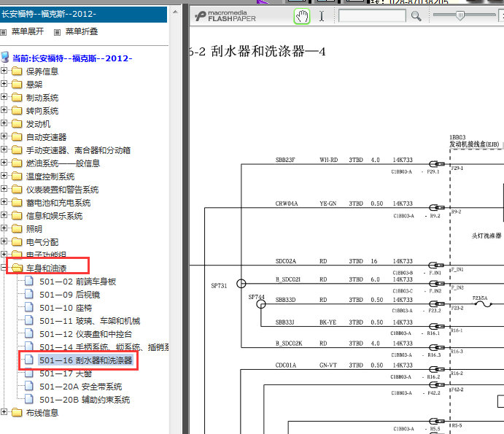
Task: Select 车身和油漆 folder label
Action: tap(46, 268)
